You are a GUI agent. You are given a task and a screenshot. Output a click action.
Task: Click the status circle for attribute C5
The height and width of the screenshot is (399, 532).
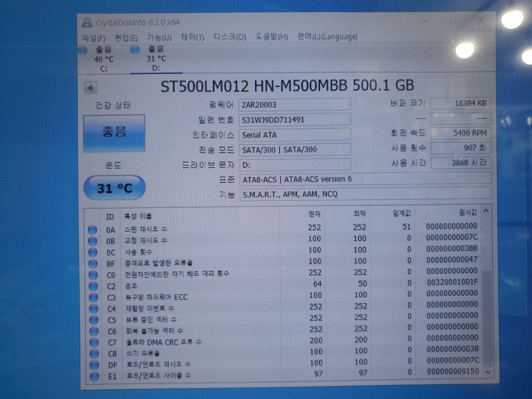(94, 320)
